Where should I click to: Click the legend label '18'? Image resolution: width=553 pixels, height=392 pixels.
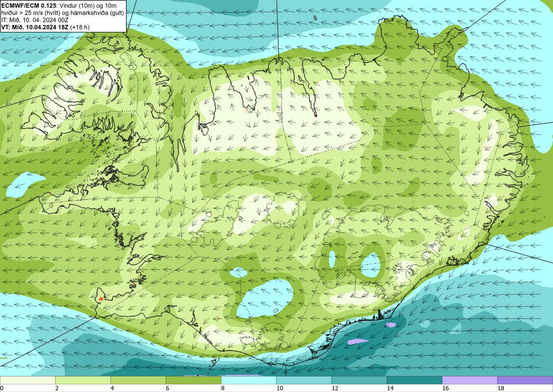click(x=501, y=388)
